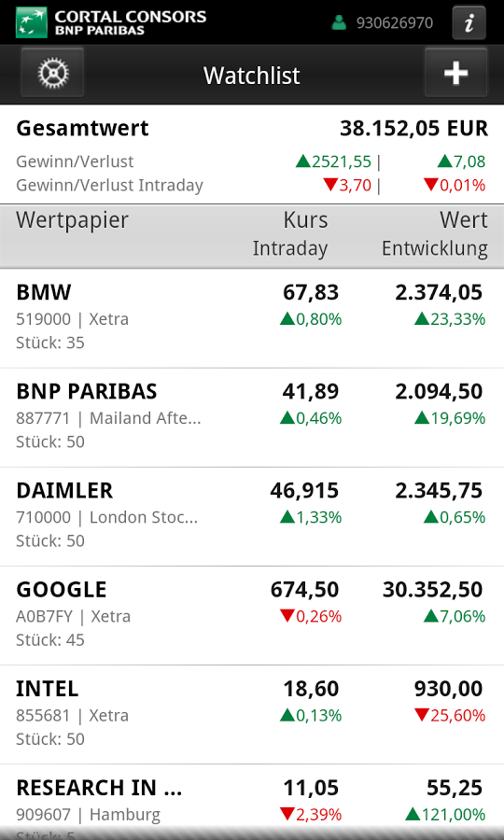The width and height of the screenshot is (504, 840).
Task: Tap account number 930626970
Action: [394, 23]
